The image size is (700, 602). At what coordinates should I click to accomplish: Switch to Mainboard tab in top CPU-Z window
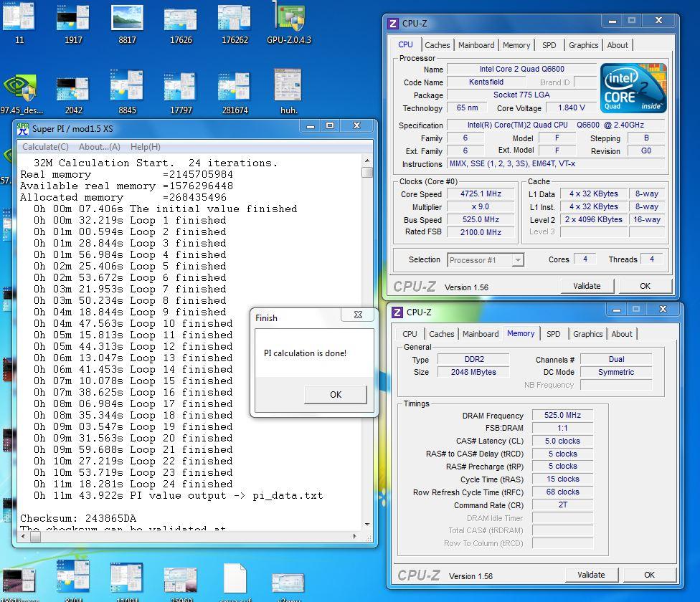pyautogui.click(x=476, y=45)
